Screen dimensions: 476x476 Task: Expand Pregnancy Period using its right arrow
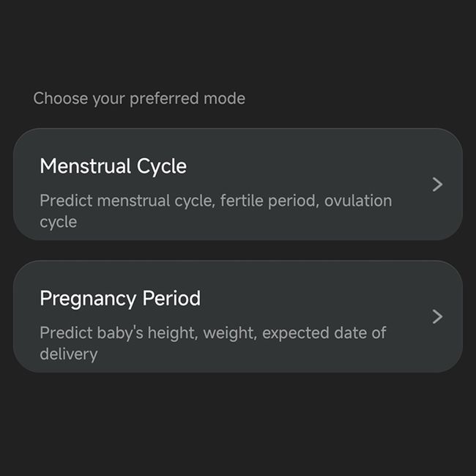click(x=437, y=316)
